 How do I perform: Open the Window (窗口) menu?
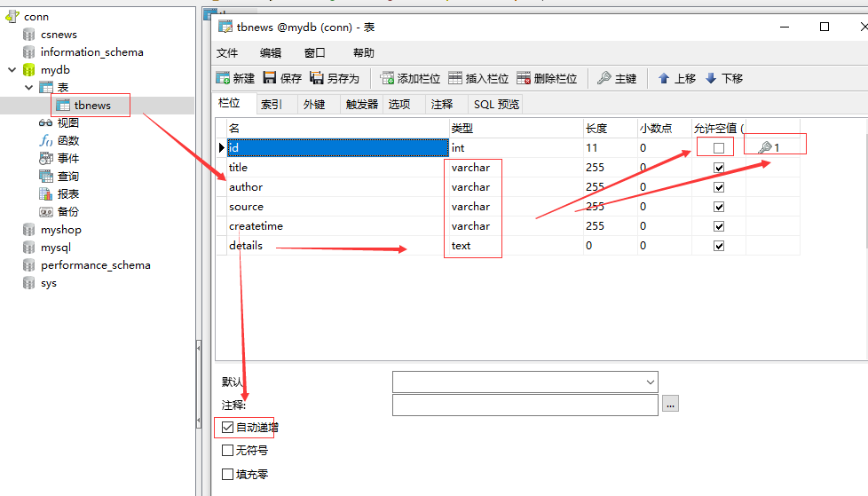pos(314,52)
